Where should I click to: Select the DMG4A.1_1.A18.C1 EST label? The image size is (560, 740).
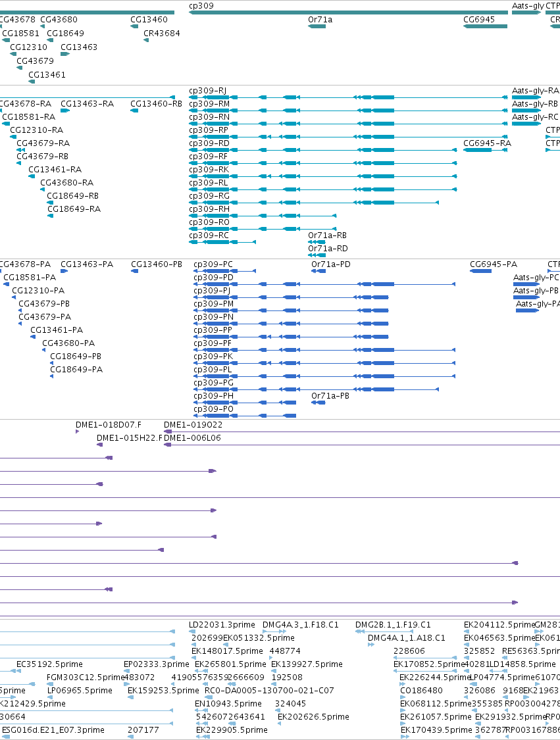407,638
